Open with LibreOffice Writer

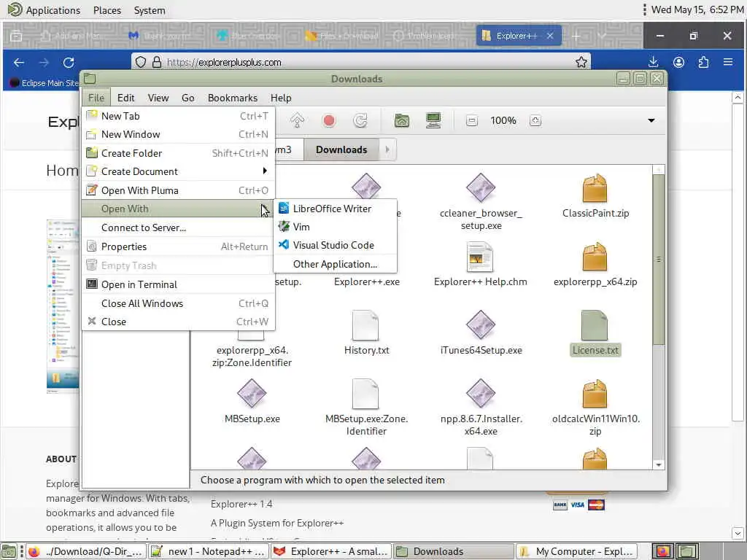point(336,208)
